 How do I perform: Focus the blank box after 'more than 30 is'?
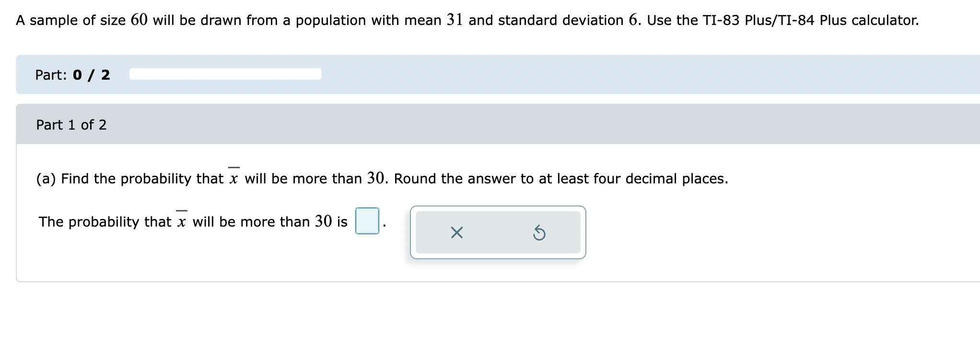367,222
